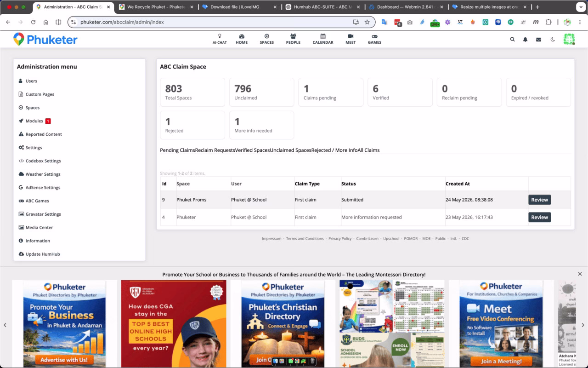Image resolution: width=588 pixels, height=368 pixels.
Task: Switch to the Unclaimed Spaces tab
Action: coord(290,150)
